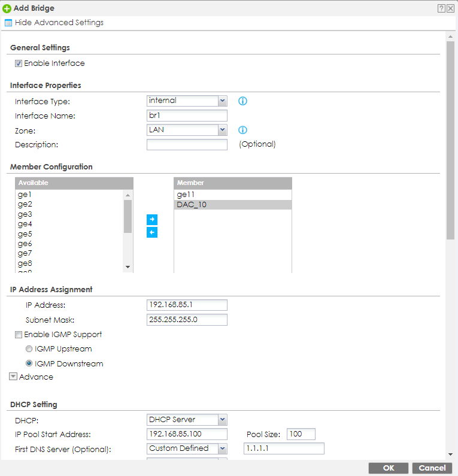458x476 pixels.
Task: Click the IP Address input field
Action: (x=187, y=305)
